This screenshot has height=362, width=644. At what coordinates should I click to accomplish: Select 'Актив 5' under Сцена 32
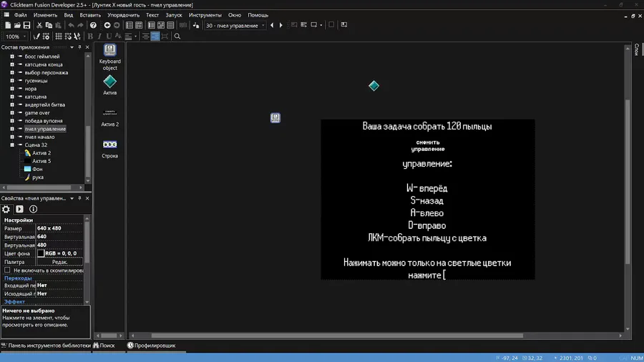[x=42, y=161]
